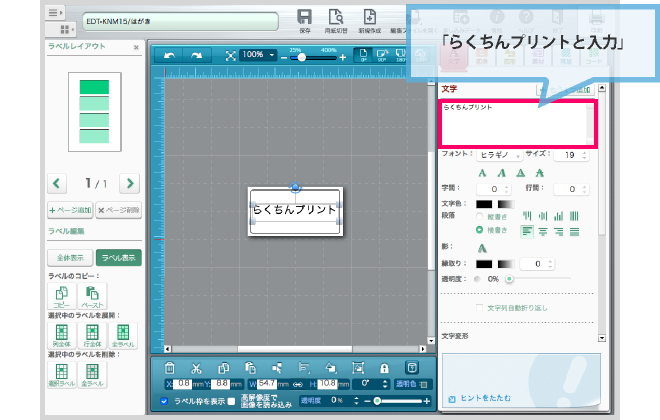Viewport: 660px width, 420px height.
Task: Apply the strikethrough A text style
Action: 540,173
